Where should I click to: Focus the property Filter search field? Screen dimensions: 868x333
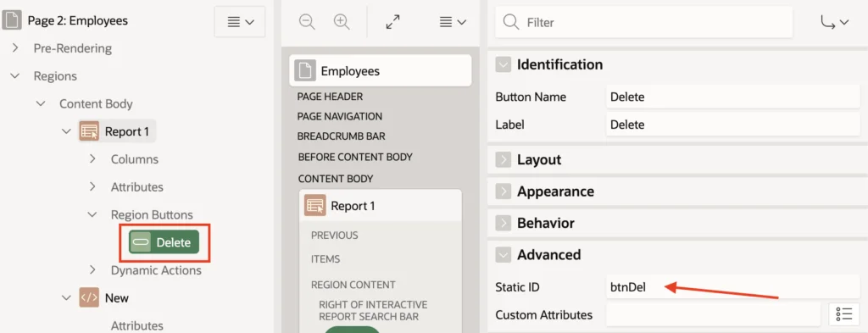(644, 22)
